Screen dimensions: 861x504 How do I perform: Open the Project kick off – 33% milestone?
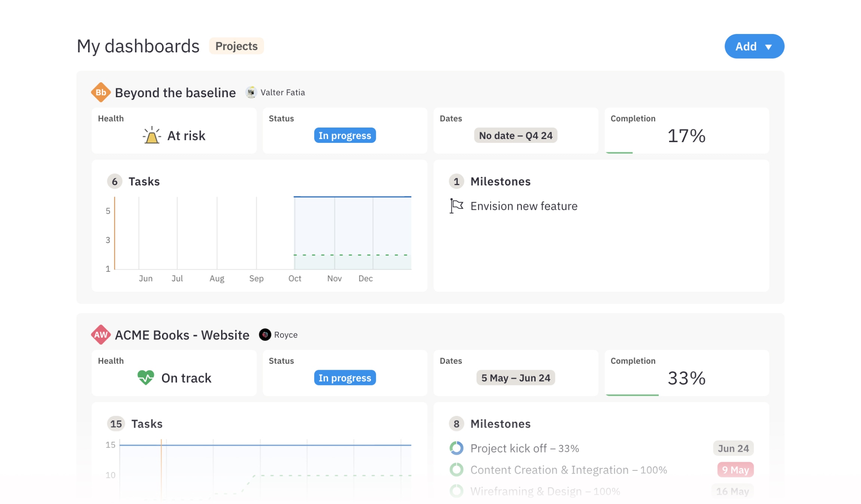524,448
